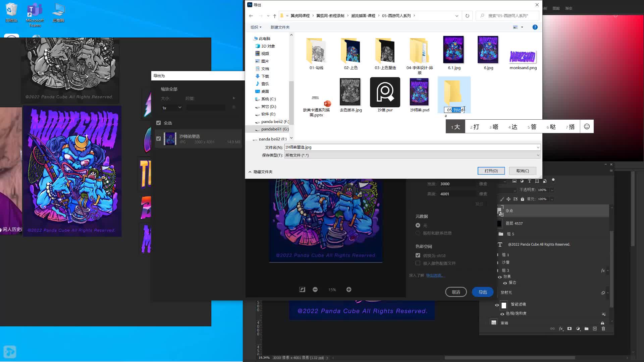Open the 组织 organize menu
The width and height of the screenshot is (644, 362).
click(x=256, y=27)
